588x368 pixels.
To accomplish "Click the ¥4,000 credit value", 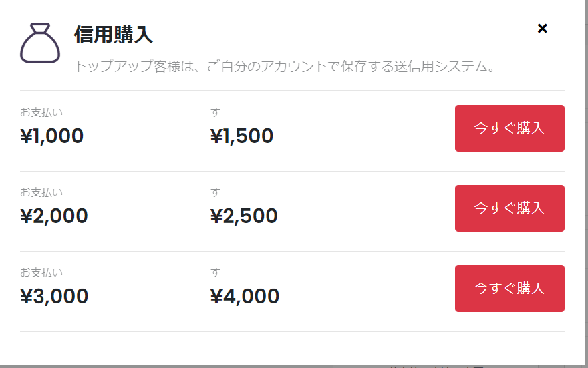I will [x=245, y=296].
